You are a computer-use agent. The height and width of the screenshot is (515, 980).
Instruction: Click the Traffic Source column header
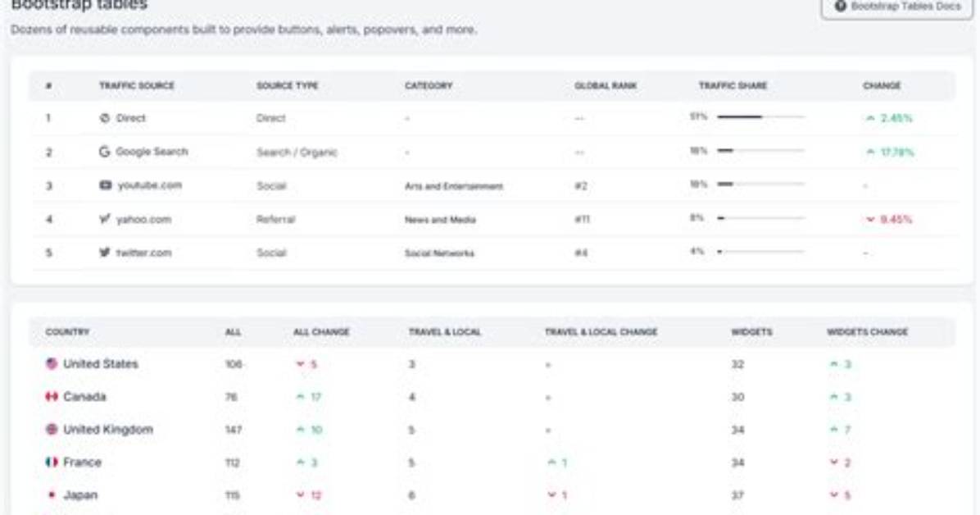pyautogui.click(x=136, y=86)
